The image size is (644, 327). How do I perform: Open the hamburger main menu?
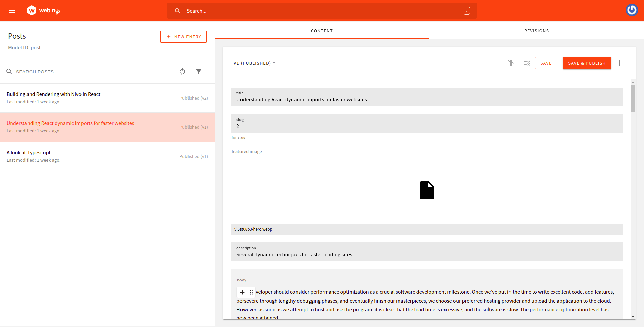tap(12, 11)
